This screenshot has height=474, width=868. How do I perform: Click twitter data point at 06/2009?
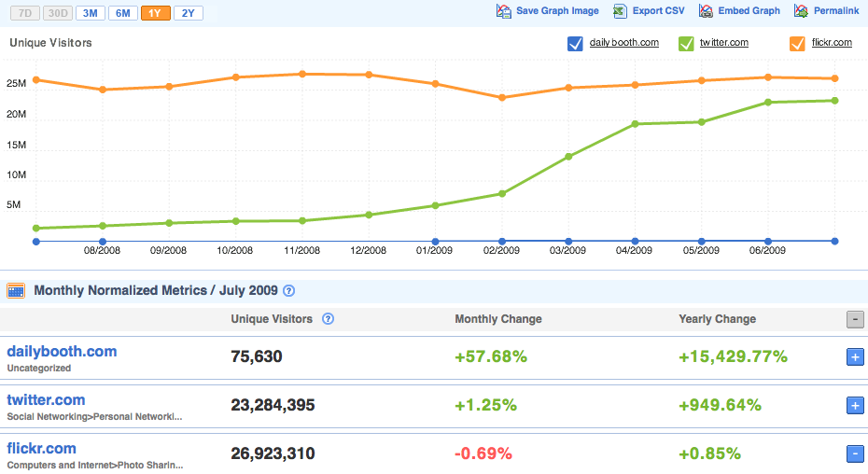point(768,103)
